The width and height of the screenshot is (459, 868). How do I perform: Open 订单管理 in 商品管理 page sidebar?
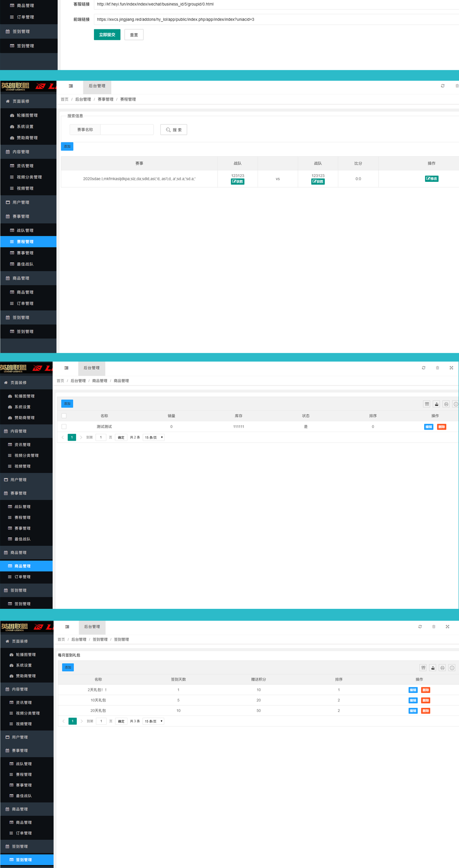[26, 577]
